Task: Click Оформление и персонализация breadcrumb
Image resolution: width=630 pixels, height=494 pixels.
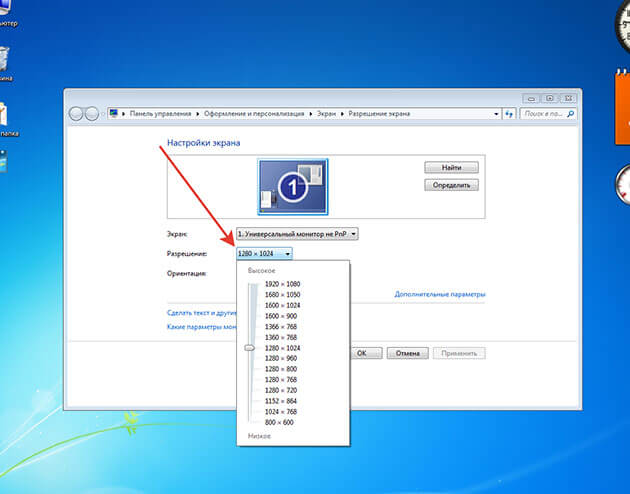Action: pyautogui.click(x=254, y=114)
